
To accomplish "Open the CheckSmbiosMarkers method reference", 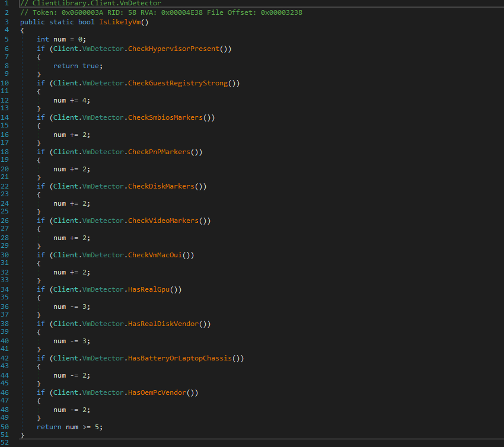I will pos(165,117).
